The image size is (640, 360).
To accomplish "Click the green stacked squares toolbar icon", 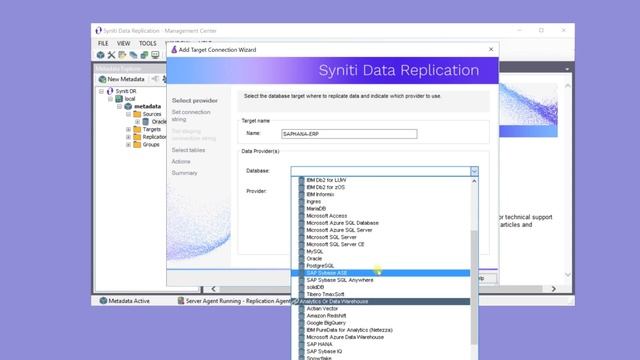I will point(144,55).
